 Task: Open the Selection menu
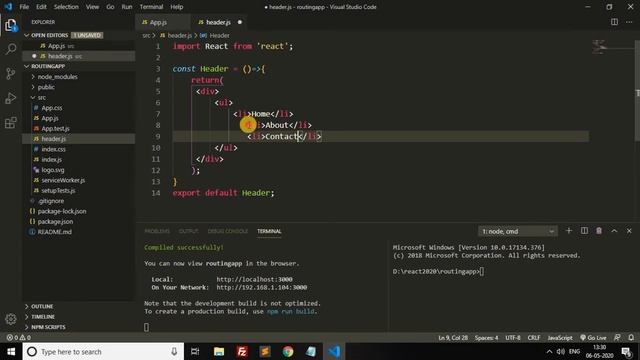(66, 7)
